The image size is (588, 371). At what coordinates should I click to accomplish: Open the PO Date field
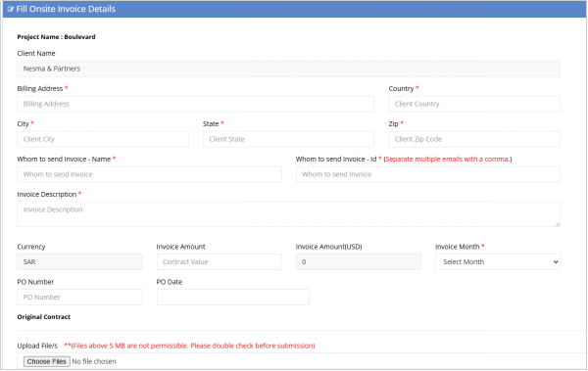[233, 298]
